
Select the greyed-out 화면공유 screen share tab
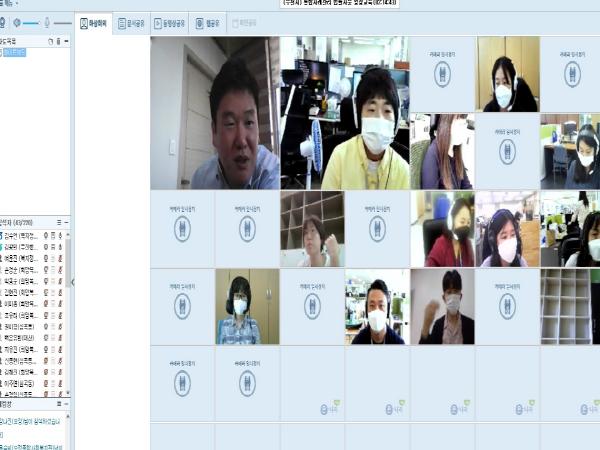(245, 23)
